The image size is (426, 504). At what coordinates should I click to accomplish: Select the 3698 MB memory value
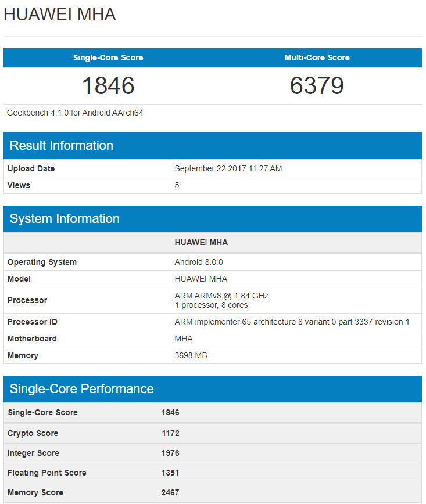click(191, 355)
